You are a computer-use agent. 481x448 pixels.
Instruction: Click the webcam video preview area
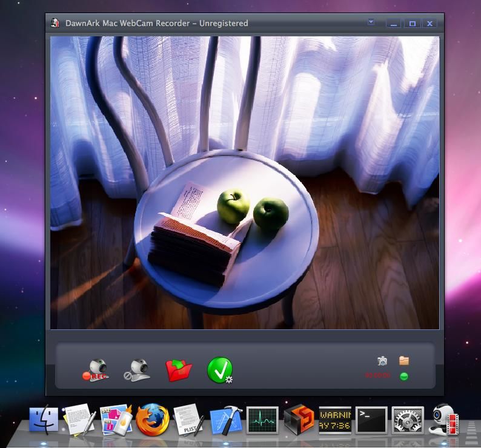245,183
